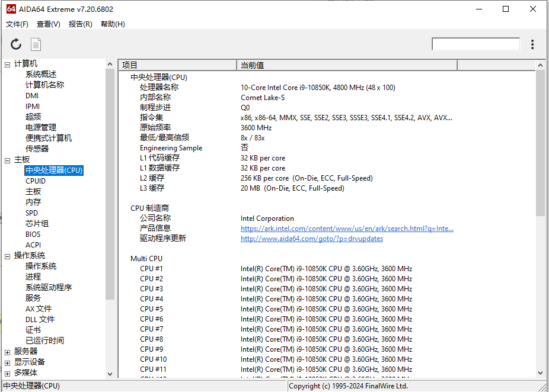
Task: Expand the 显示设备 tree node
Action: pyautogui.click(x=7, y=363)
